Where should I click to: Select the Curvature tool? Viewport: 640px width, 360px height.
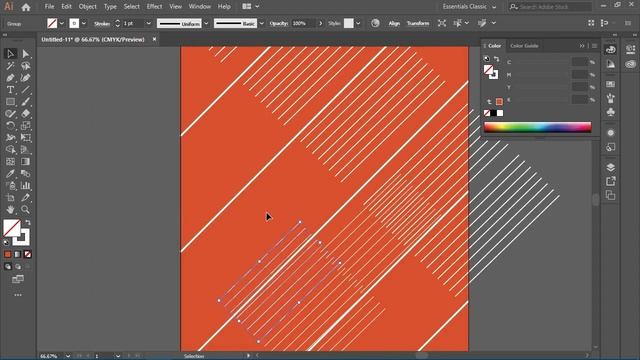point(26,78)
